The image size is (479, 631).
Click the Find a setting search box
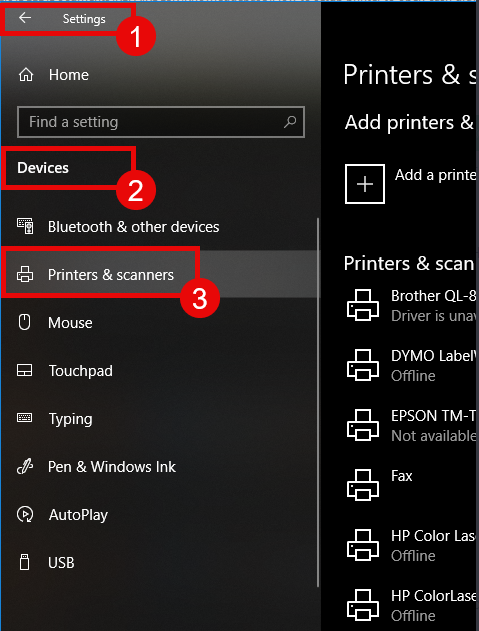[x=161, y=122]
